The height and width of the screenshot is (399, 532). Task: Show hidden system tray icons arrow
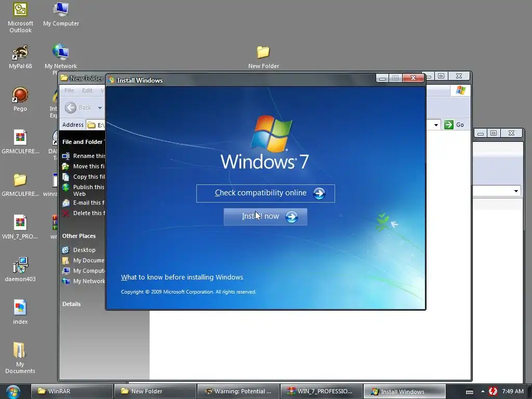(483, 392)
